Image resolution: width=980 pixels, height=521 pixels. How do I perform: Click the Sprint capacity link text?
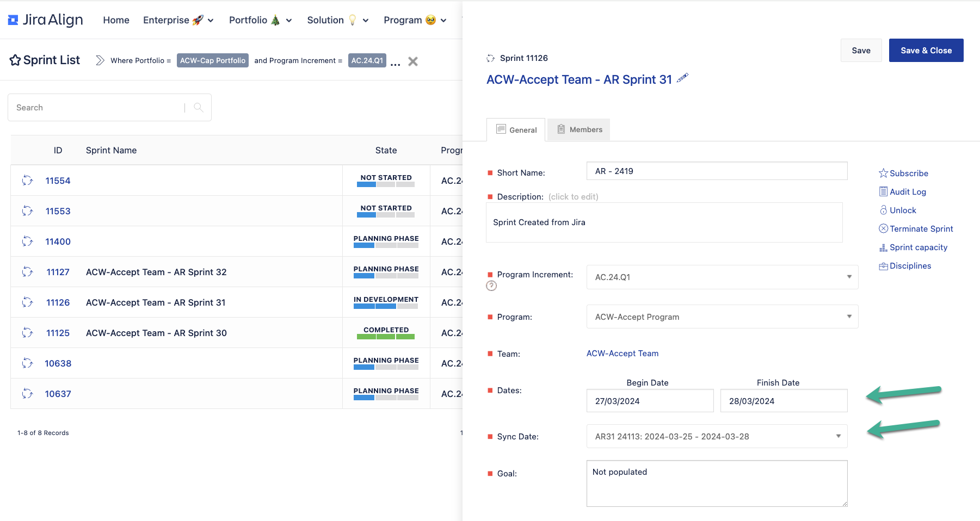point(919,247)
